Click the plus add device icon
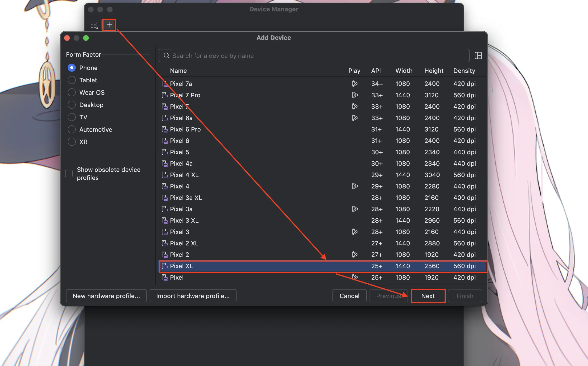The image size is (588, 366). 109,25
